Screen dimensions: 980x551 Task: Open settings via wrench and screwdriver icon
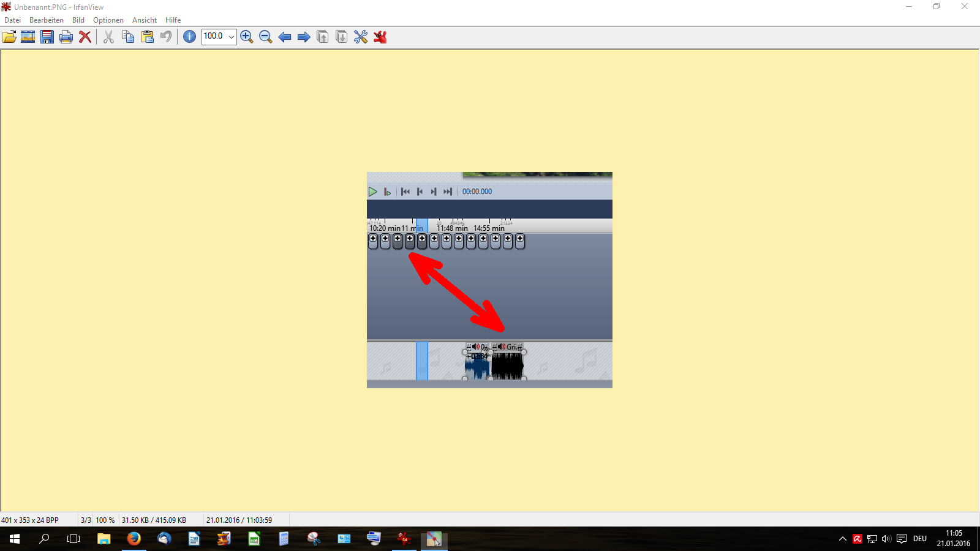(x=361, y=37)
